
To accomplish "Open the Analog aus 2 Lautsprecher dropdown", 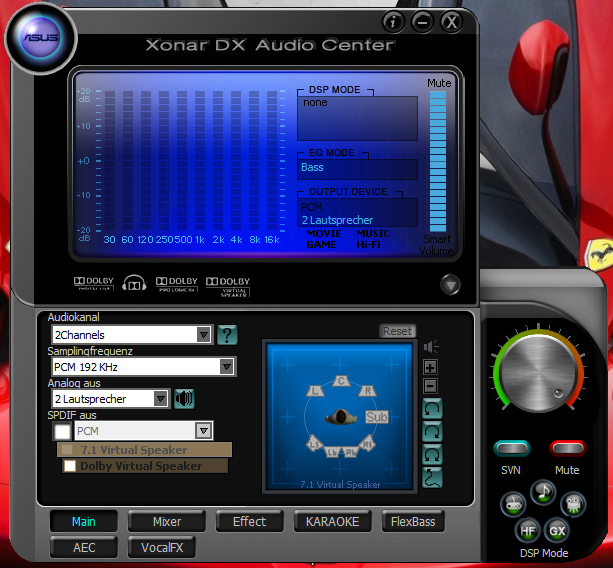I will [111, 399].
